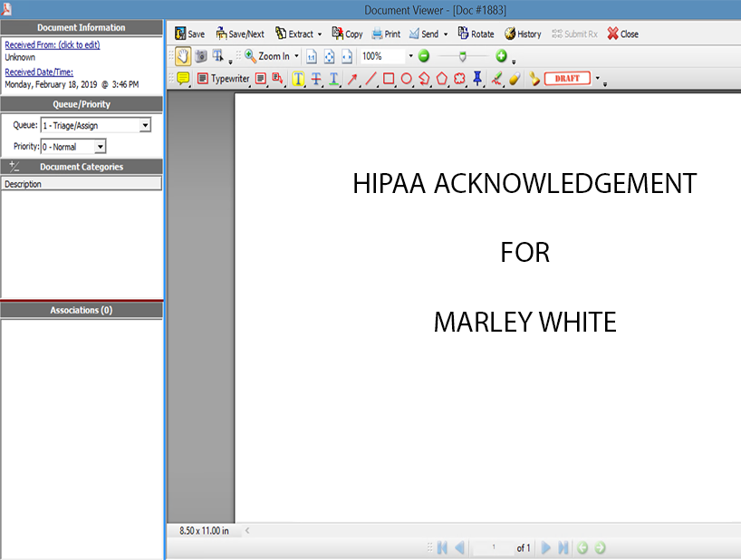Click the sticky note annotation icon
741x560 pixels.
(x=182, y=79)
